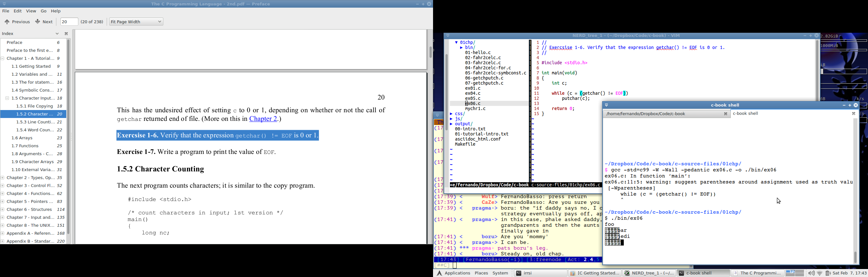Click the WiFi network icon in system tray
868x277 pixels.
pyautogui.click(x=820, y=273)
